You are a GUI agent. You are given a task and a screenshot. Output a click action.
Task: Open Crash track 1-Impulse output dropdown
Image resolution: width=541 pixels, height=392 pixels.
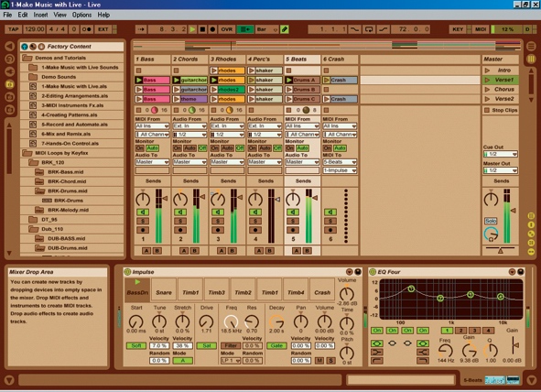340,170
